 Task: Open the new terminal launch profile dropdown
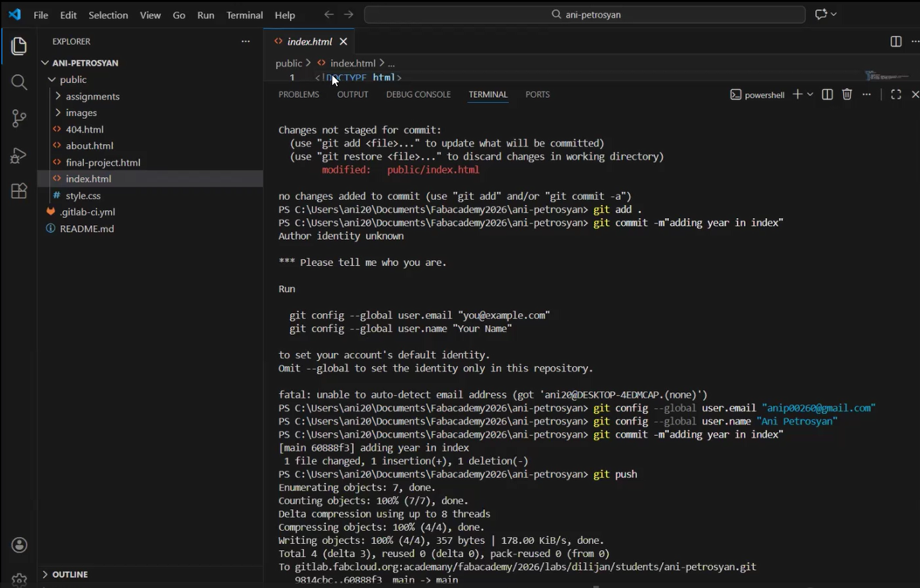[x=810, y=94]
